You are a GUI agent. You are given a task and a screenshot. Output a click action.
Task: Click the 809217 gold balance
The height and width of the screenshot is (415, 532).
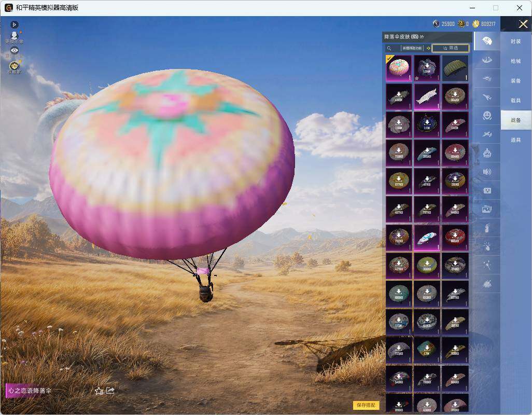click(488, 24)
